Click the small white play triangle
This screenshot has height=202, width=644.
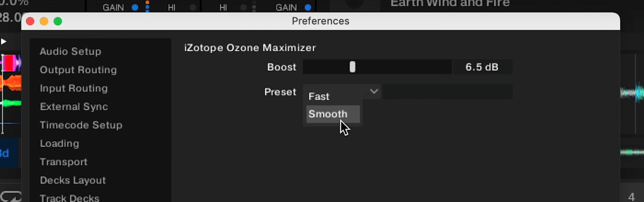coord(3,42)
